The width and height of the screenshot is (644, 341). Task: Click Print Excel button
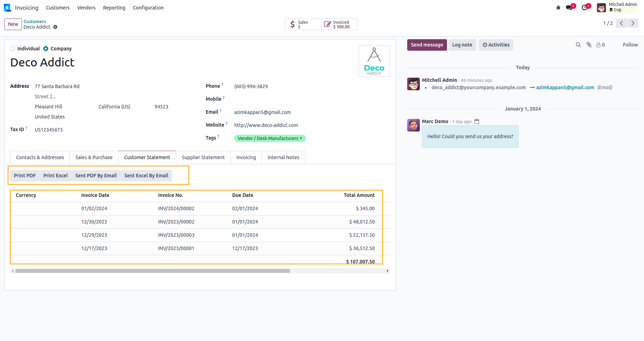click(56, 176)
